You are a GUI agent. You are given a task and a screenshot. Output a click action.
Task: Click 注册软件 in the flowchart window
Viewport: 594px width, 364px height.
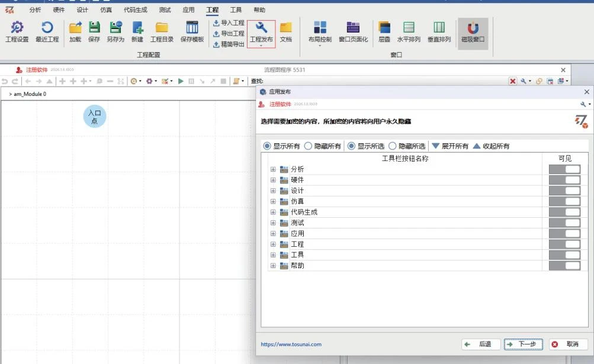[x=37, y=70]
